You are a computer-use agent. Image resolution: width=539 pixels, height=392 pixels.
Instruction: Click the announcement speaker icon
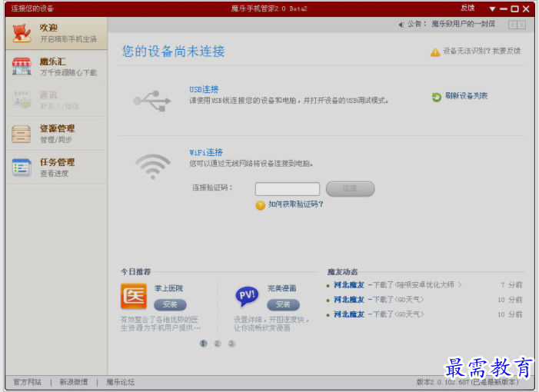401,25
